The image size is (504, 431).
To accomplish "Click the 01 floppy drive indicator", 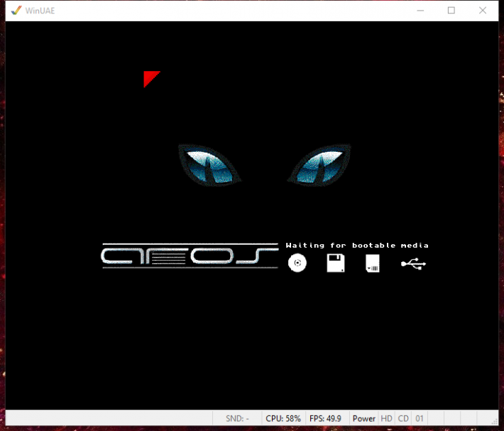I will [420, 418].
